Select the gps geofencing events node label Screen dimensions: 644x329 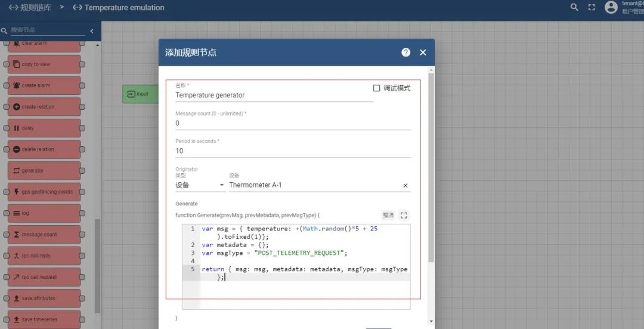tap(47, 192)
